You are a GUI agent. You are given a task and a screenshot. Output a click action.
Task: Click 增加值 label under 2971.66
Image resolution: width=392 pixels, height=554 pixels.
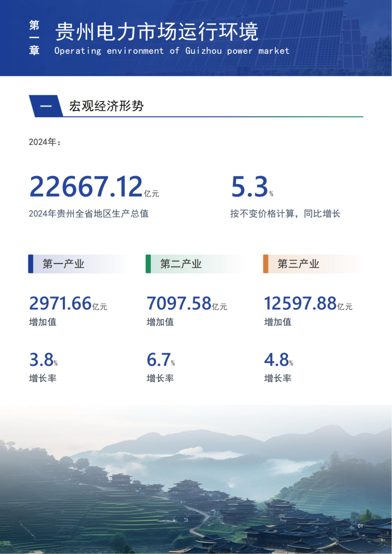coord(43,322)
